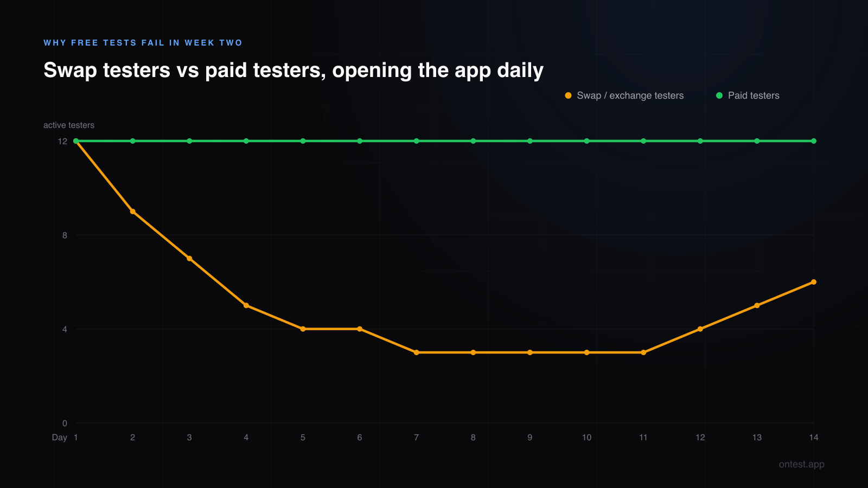Click the green data point at day 6
Viewport: 868px width, 488px height.
[360, 141]
